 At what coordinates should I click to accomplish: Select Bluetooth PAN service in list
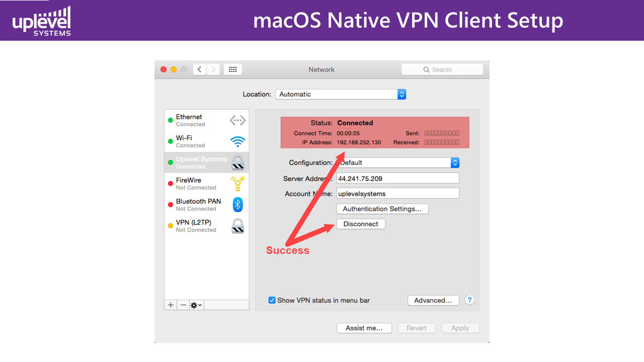click(207, 205)
